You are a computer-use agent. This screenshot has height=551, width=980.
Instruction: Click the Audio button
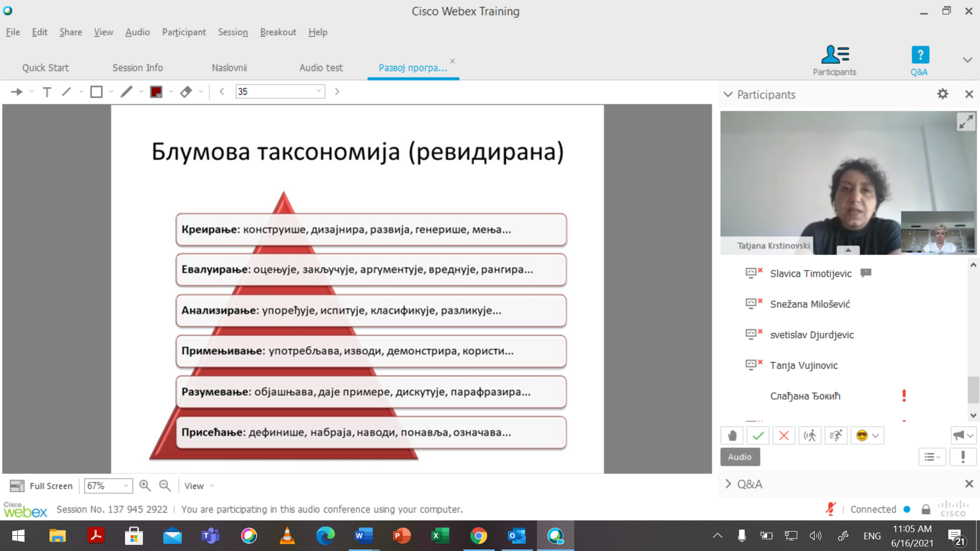click(x=740, y=457)
